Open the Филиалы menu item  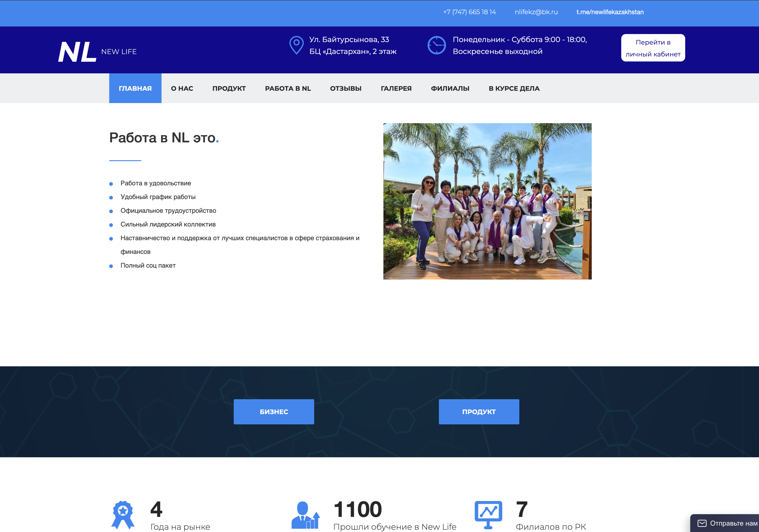(450, 88)
